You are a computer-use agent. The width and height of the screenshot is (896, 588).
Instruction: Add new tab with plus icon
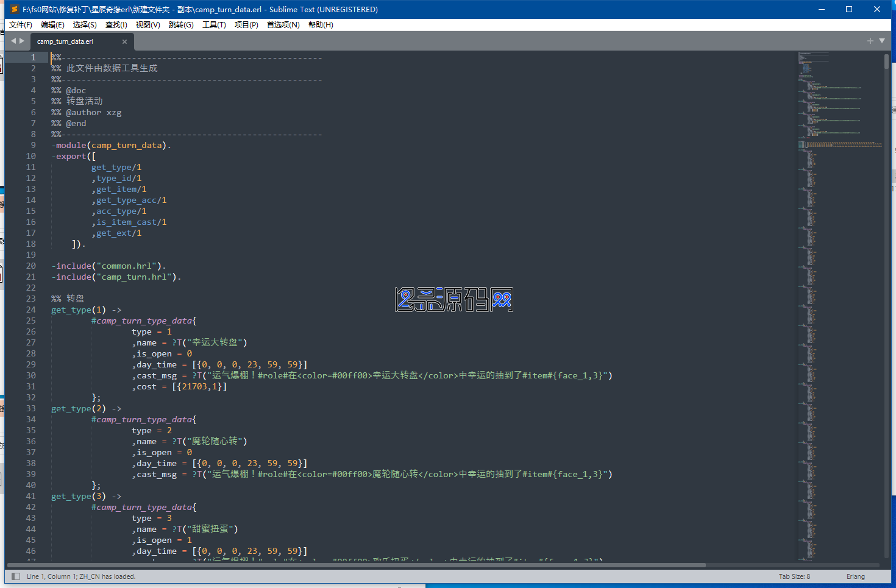click(x=870, y=41)
